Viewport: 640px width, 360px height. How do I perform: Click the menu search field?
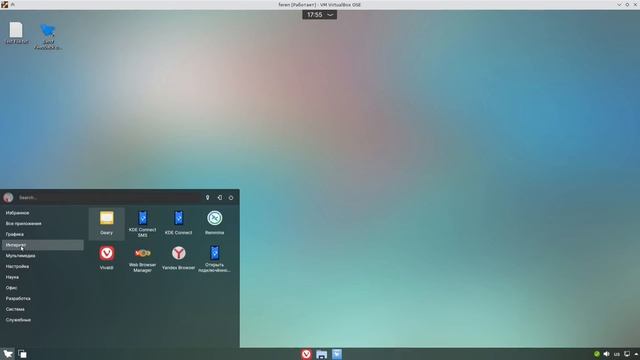tap(109, 198)
